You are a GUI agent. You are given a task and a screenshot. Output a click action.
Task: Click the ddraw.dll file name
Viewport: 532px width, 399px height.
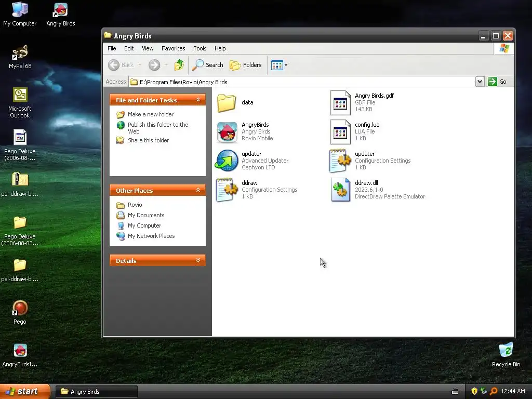pos(366,183)
